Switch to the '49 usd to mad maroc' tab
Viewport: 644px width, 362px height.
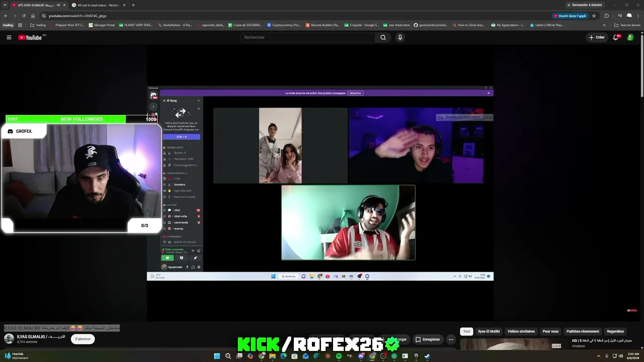coord(98,5)
